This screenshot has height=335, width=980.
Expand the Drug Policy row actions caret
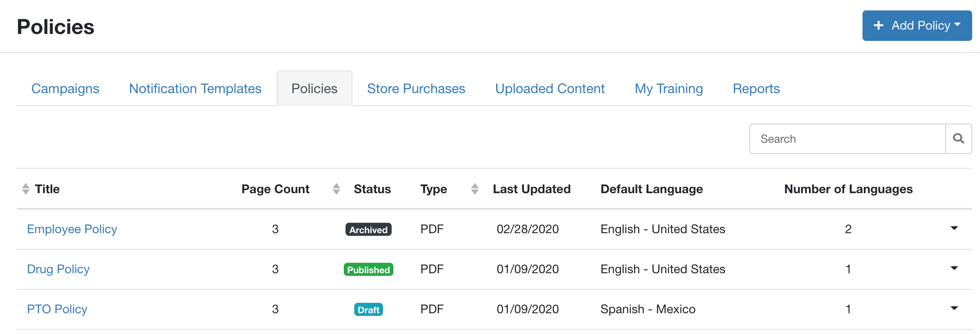point(954,268)
